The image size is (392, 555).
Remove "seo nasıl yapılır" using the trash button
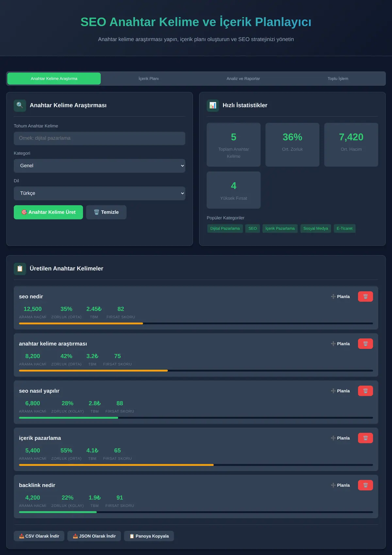coord(365,391)
